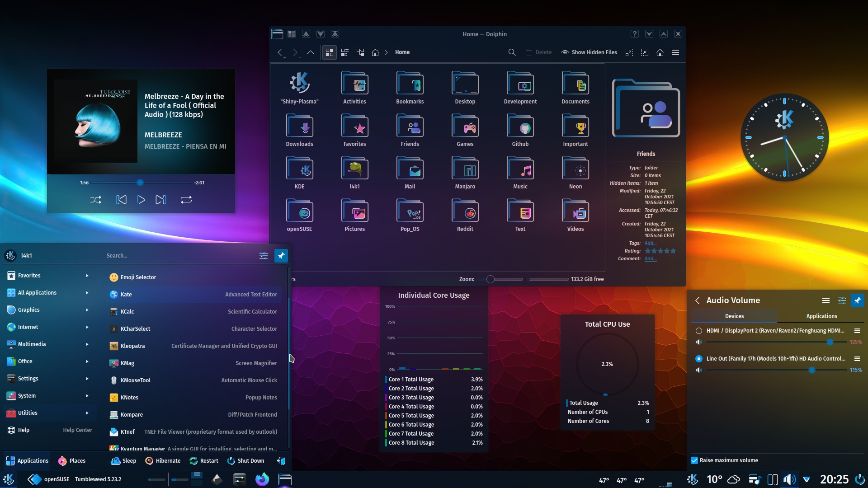Viewport: 868px width, 488px height.
Task: Open the Manjaro folder
Action: point(465,173)
